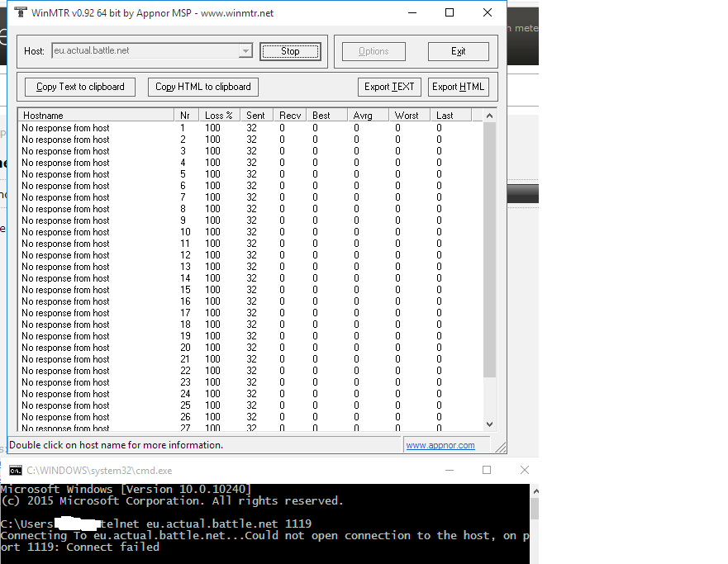Click the WinMTR app icon in title bar

click(20, 12)
